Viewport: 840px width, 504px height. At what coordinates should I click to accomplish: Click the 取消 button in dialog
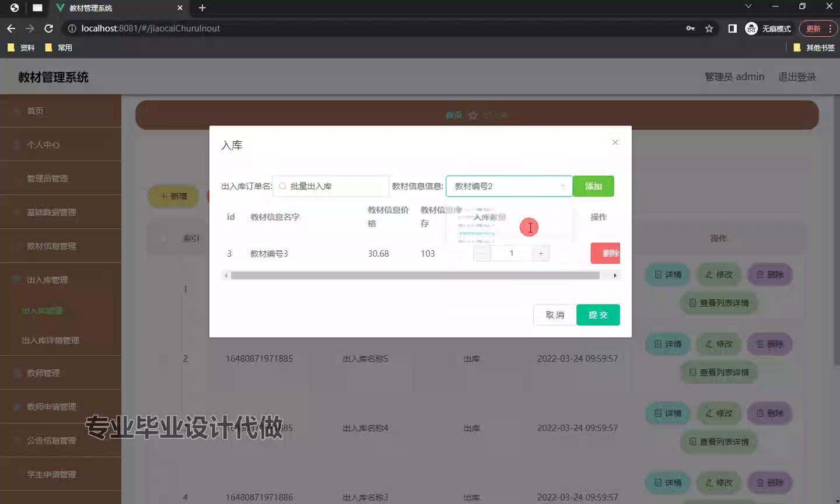pos(554,315)
